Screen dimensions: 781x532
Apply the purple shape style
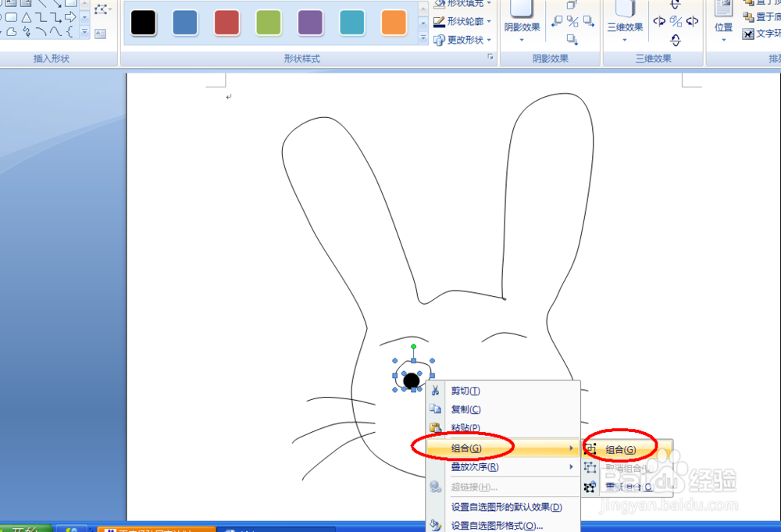(x=310, y=23)
